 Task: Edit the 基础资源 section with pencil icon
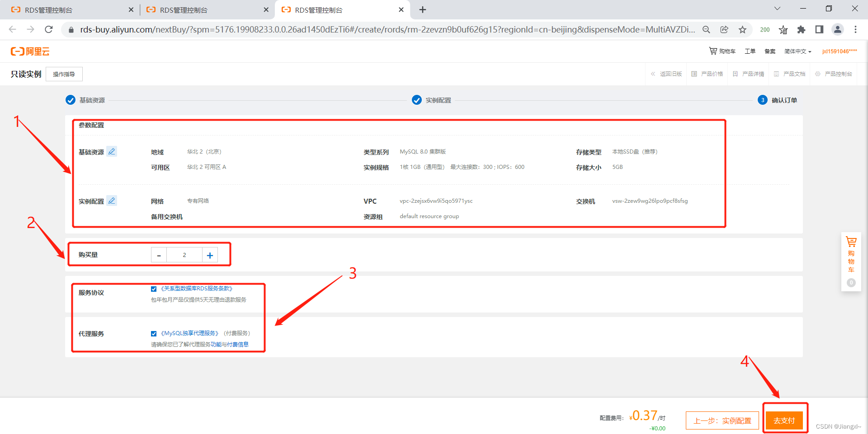click(112, 151)
